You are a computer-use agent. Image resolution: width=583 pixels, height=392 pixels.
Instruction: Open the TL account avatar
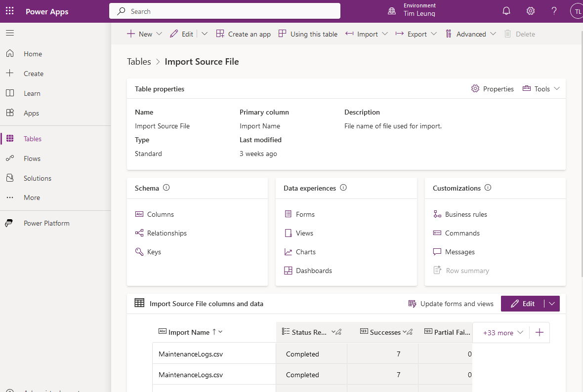pyautogui.click(x=577, y=11)
